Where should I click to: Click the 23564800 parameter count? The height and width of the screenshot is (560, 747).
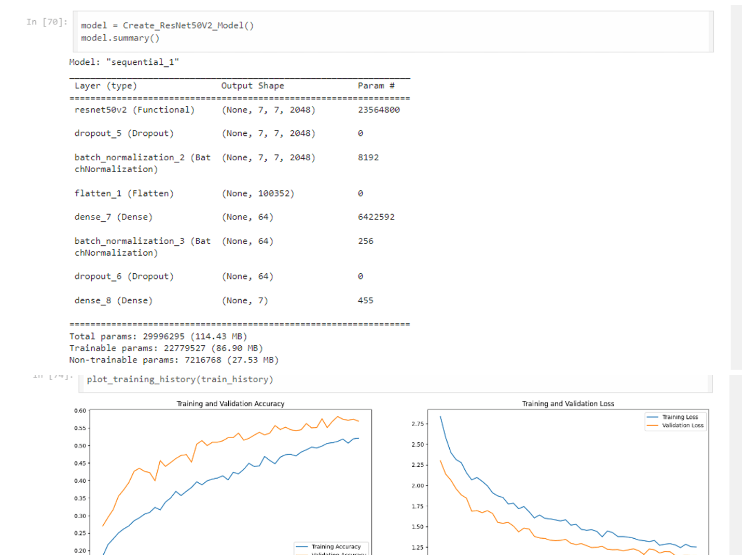[x=379, y=110]
